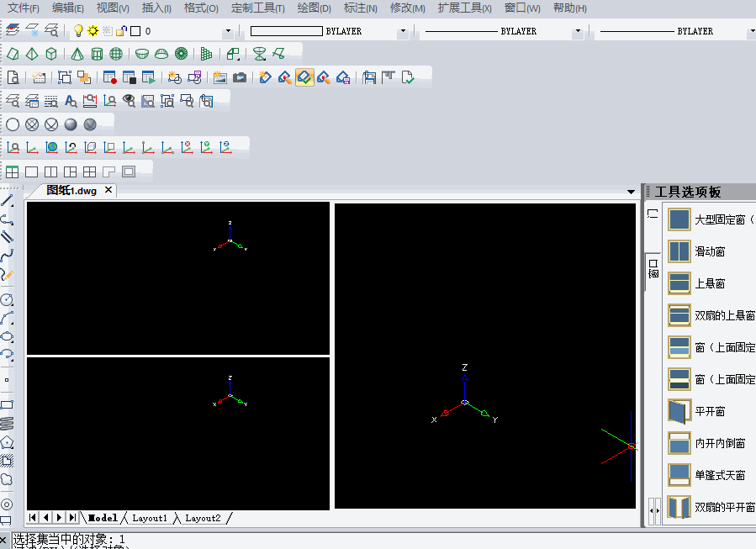The image size is (756, 549).
Task: Open the linetype BYLAYER dropdown
Action: click(x=577, y=31)
